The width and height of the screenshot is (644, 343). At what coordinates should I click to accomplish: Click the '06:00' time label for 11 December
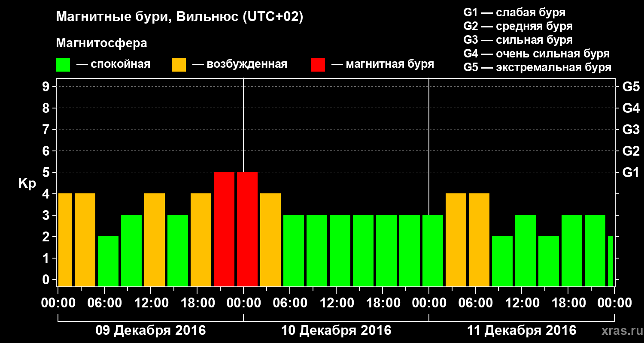[x=475, y=303]
